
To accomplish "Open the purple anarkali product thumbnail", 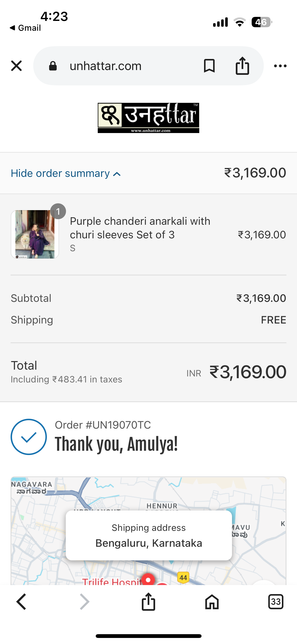I will coord(35,234).
